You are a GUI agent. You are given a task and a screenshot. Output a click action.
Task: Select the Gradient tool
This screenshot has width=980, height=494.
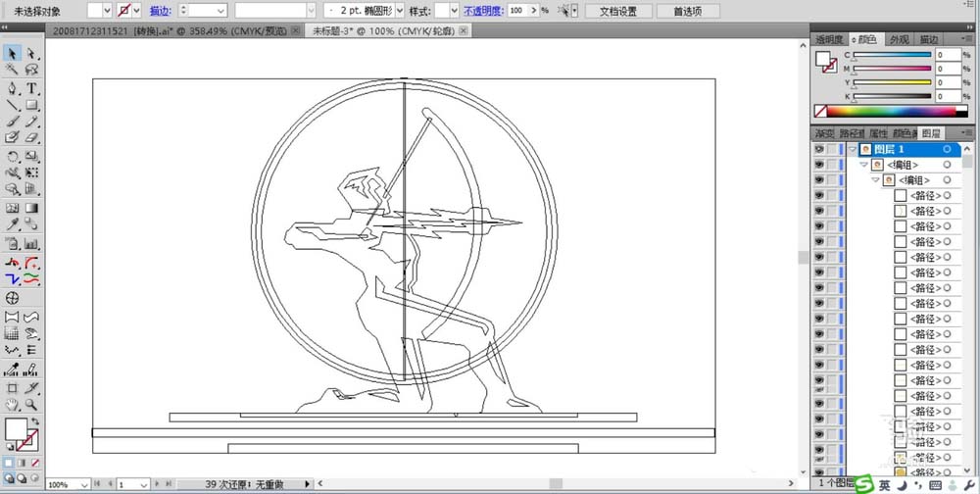pyautogui.click(x=32, y=208)
